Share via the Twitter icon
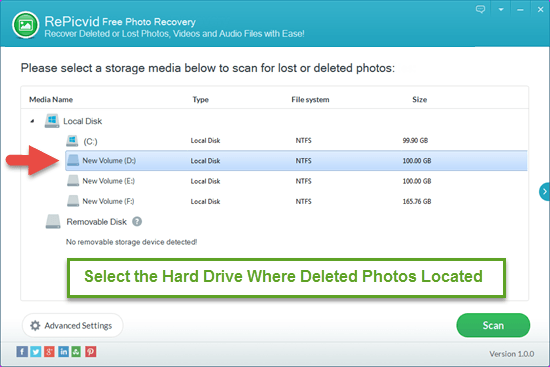 point(36,352)
